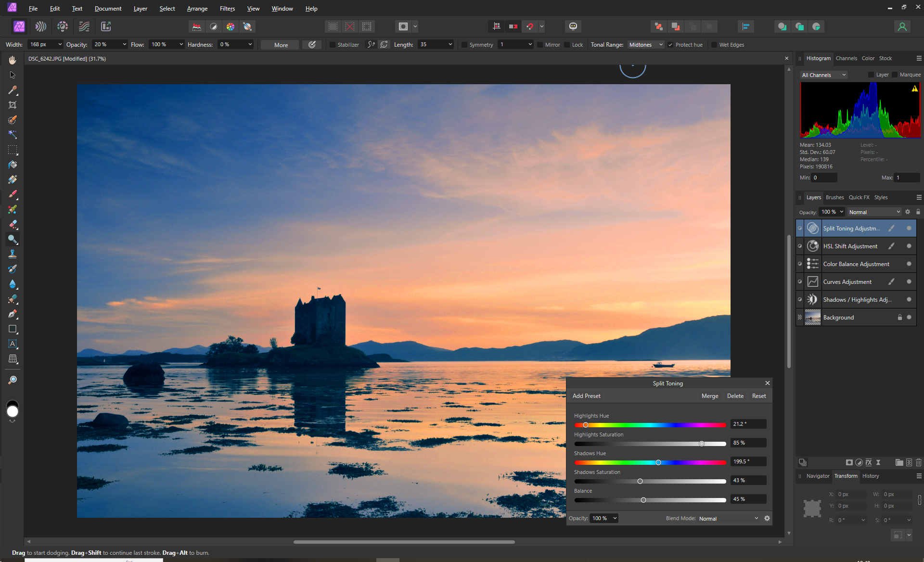This screenshot has height=562, width=924.
Task: Select the Rectangle shape tool
Action: 13,329
